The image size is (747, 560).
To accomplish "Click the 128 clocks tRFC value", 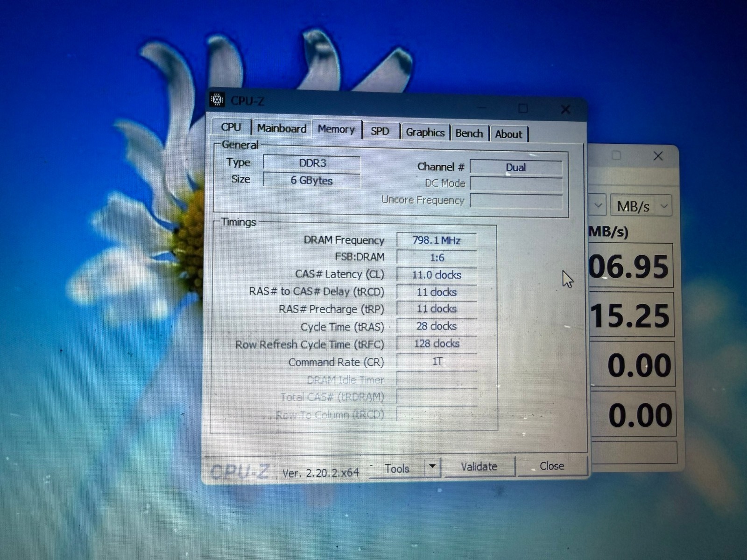I will click(437, 344).
